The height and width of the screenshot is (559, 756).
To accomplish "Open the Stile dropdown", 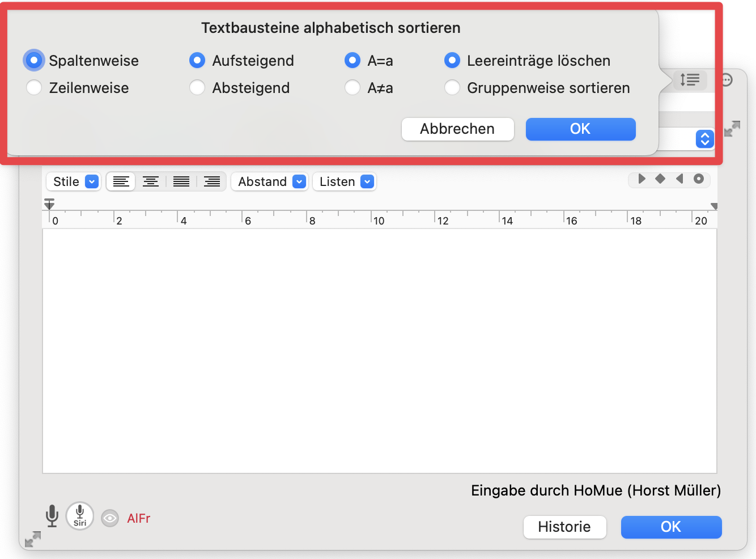I will [x=74, y=181].
